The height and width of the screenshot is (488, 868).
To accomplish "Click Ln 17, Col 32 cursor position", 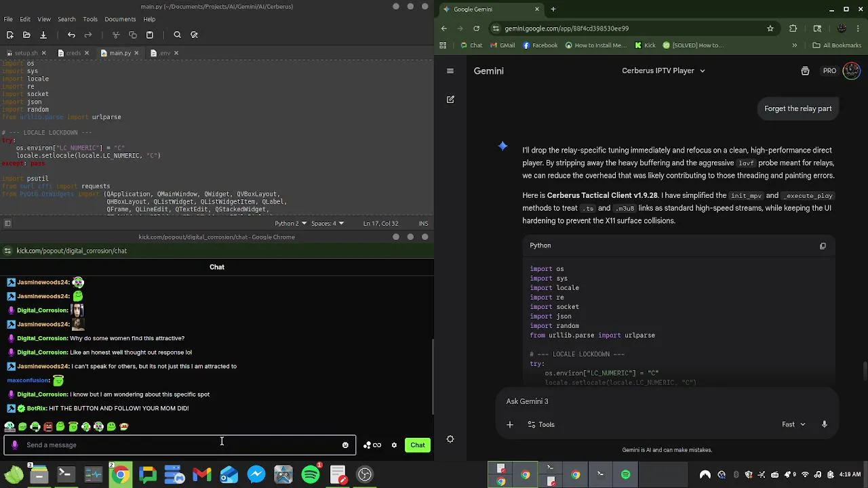I will [x=380, y=223].
